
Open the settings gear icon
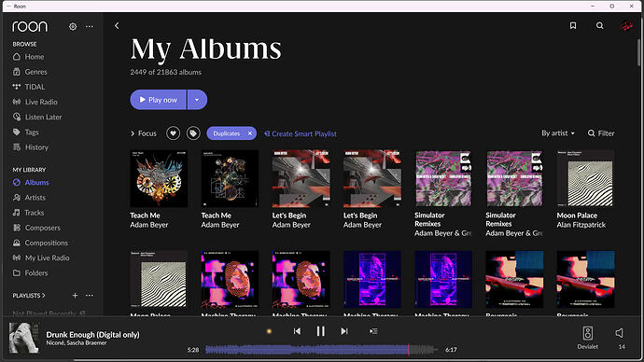73,27
